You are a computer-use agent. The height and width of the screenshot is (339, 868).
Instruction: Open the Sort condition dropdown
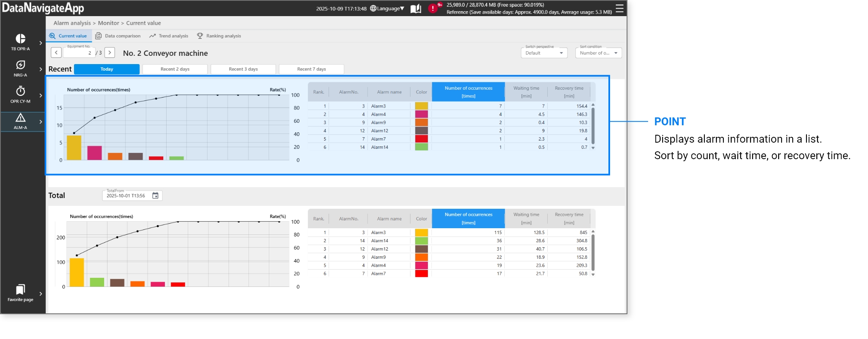point(598,53)
